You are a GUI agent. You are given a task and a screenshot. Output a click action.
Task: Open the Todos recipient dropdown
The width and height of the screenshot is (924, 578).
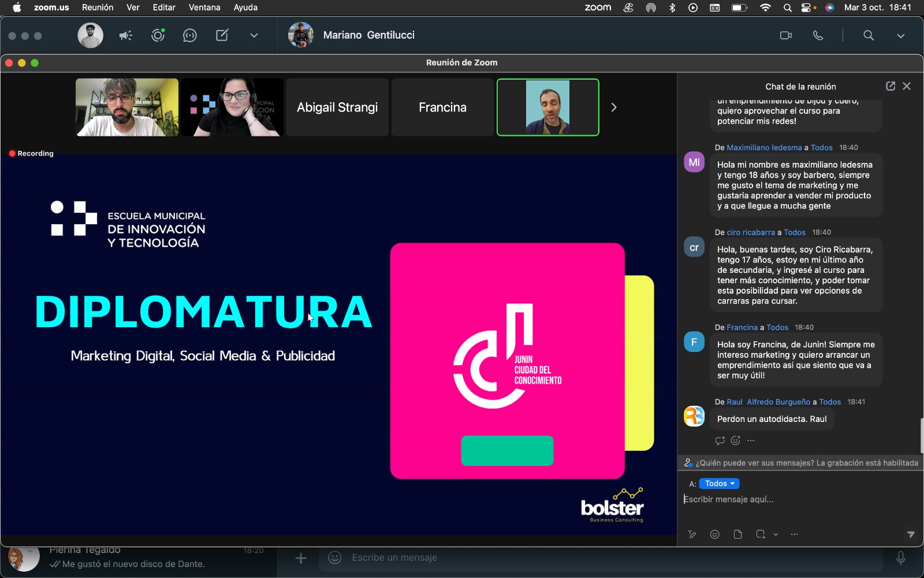coord(719,484)
